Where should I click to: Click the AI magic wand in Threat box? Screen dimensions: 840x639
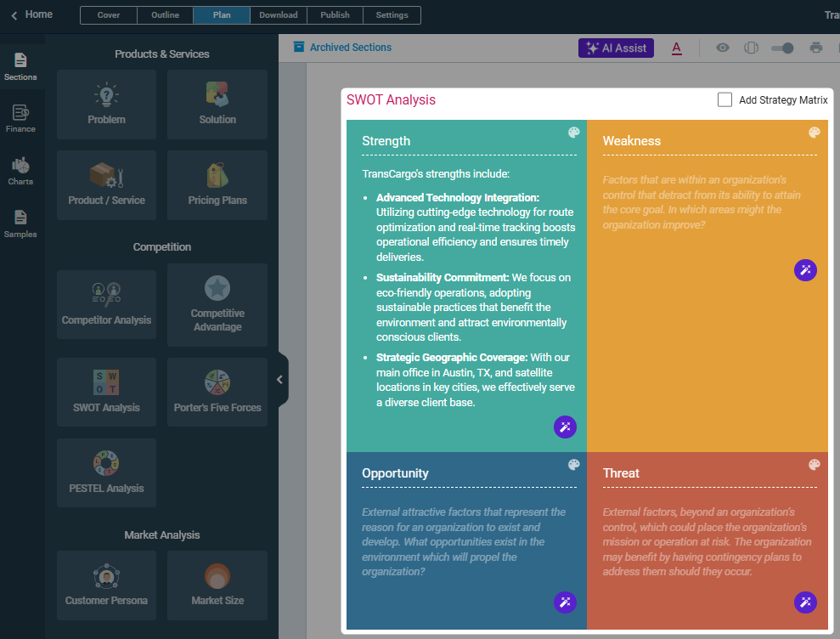805,602
